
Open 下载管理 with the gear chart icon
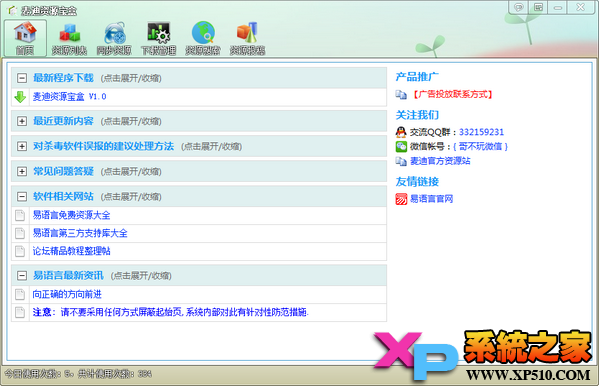tap(159, 38)
